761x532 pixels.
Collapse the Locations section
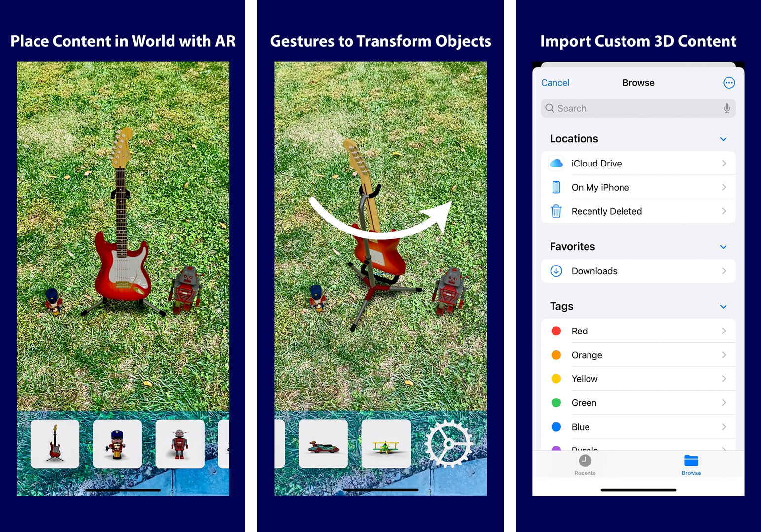pyautogui.click(x=723, y=139)
